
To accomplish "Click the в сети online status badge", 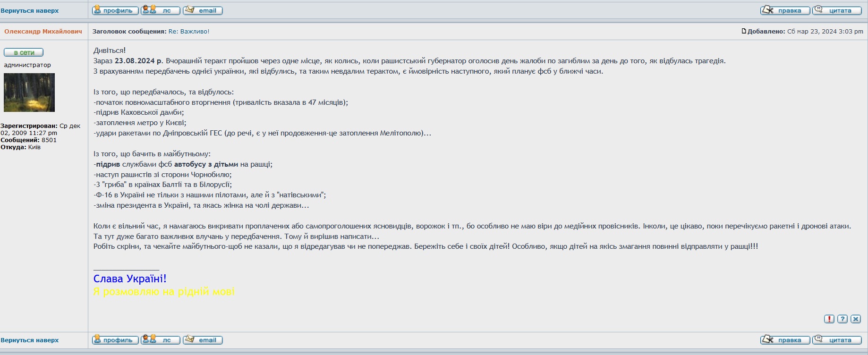I will click(x=24, y=52).
